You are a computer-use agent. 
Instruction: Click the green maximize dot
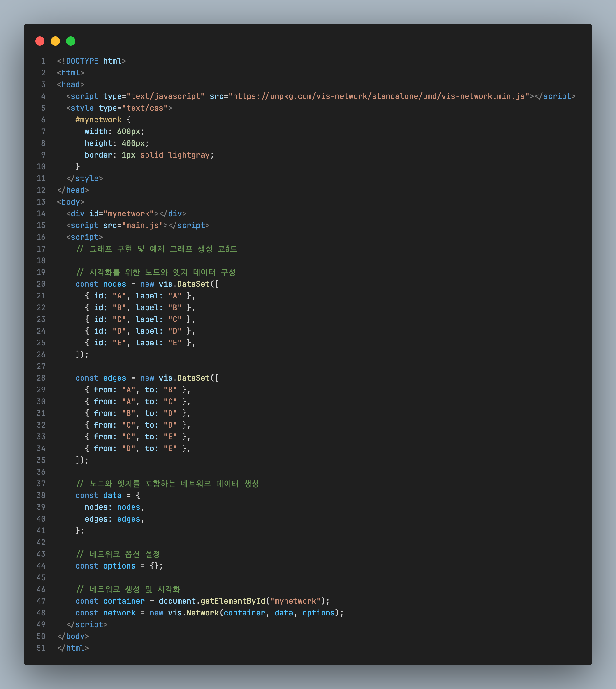coord(71,41)
